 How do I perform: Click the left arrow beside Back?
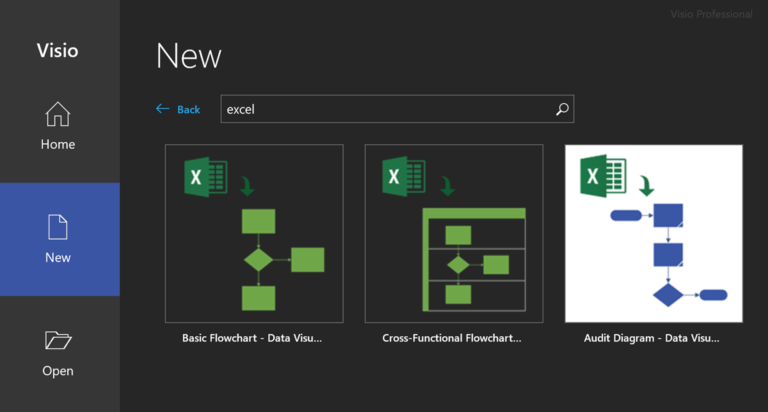pyautogui.click(x=163, y=109)
